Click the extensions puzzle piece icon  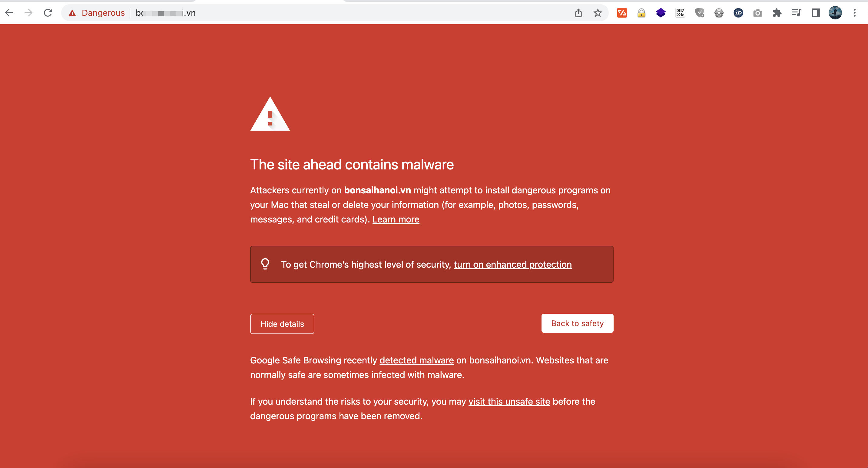click(x=777, y=13)
